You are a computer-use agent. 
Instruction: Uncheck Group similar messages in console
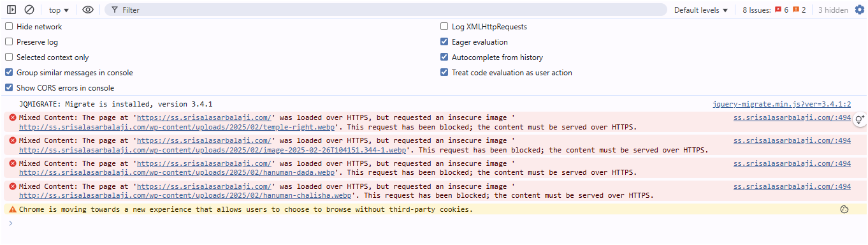9,73
